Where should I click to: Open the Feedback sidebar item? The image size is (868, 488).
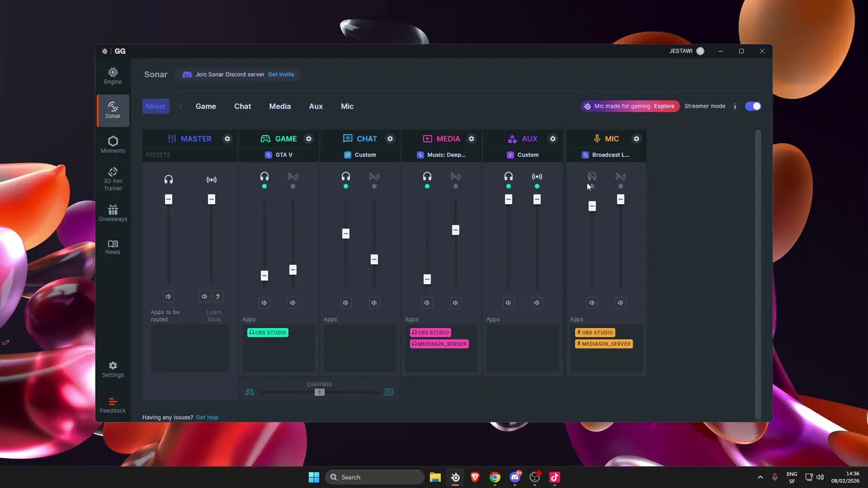pyautogui.click(x=113, y=405)
